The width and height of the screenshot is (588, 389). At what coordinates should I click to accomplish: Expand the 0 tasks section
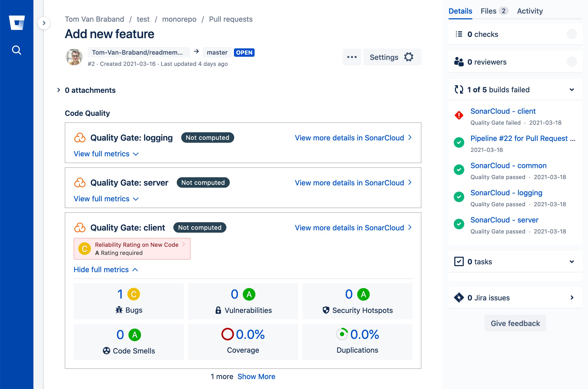572,262
